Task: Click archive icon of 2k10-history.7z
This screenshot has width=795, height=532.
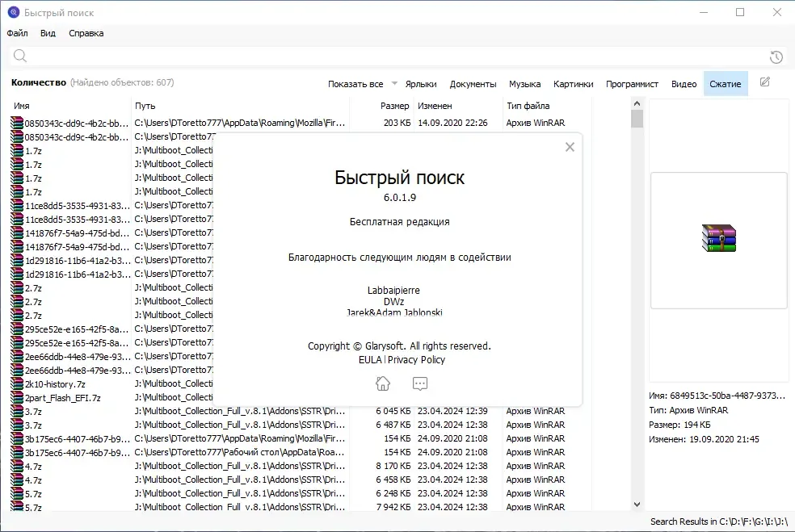Action: [x=17, y=384]
